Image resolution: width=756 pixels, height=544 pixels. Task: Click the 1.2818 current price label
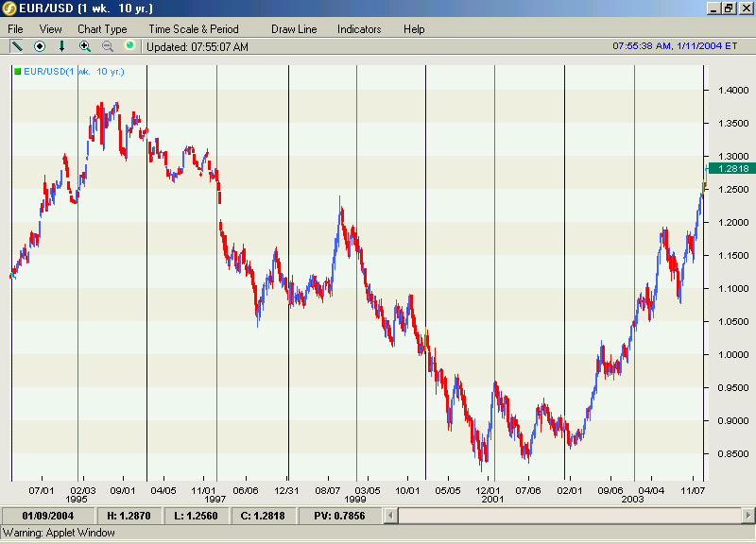(733, 169)
